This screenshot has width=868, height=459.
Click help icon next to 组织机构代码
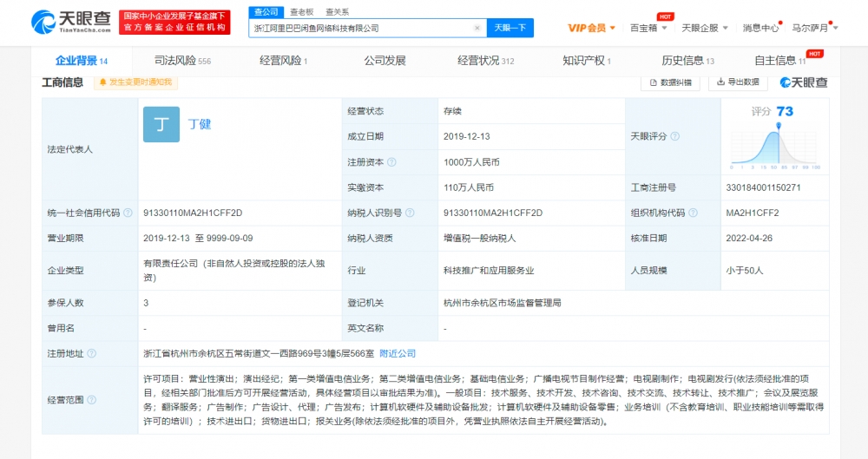[x=693, y=213]
